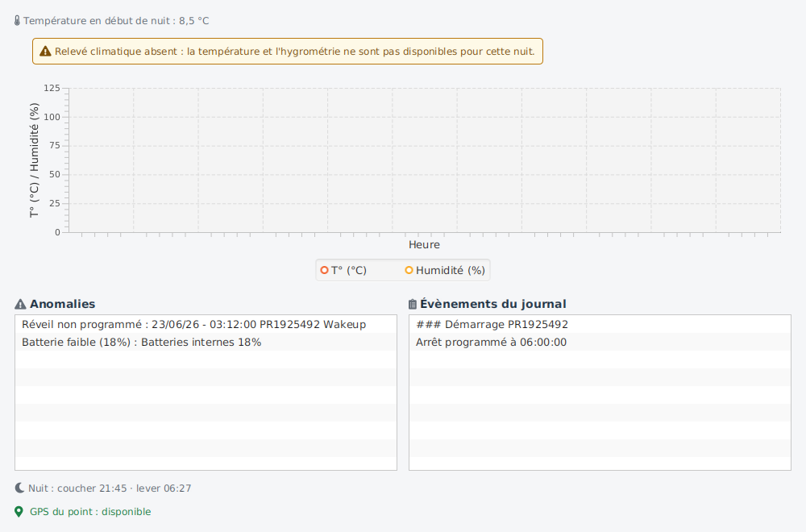
Task: Click the red T° (°C) legend marker
Action: pos(324,270)
